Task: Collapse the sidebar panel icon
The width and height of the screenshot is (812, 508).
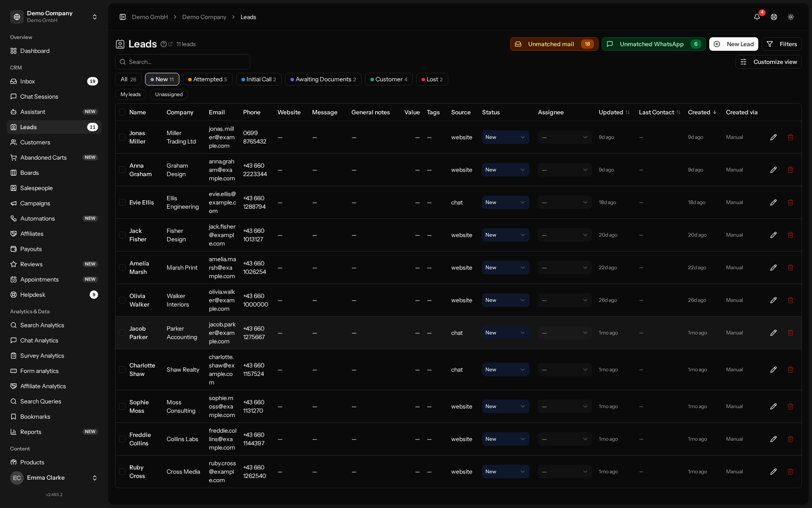Action: coord(123,17)
